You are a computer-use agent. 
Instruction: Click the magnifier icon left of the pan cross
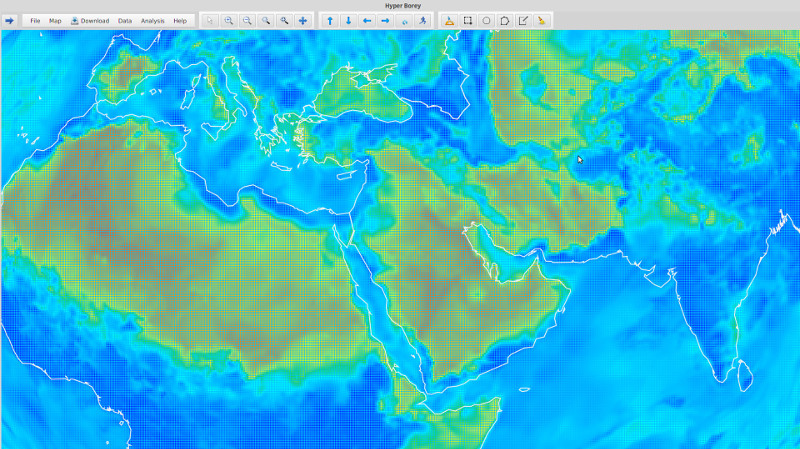pyautogui.click(x=284, y=21)
